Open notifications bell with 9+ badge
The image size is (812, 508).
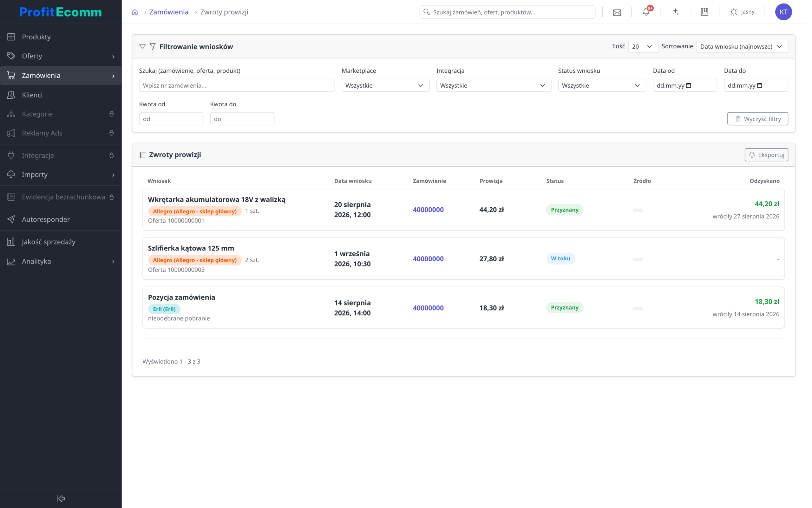click(646, 12)
